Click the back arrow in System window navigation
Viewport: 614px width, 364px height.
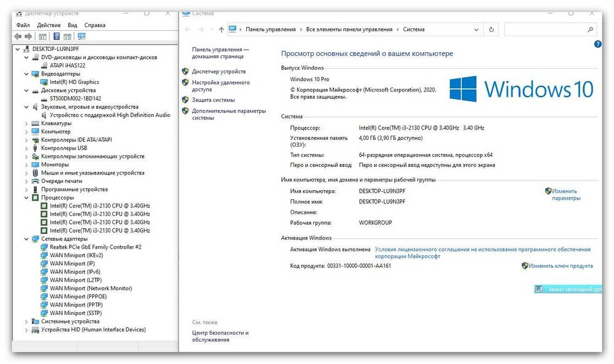click(x=187, y=29)
